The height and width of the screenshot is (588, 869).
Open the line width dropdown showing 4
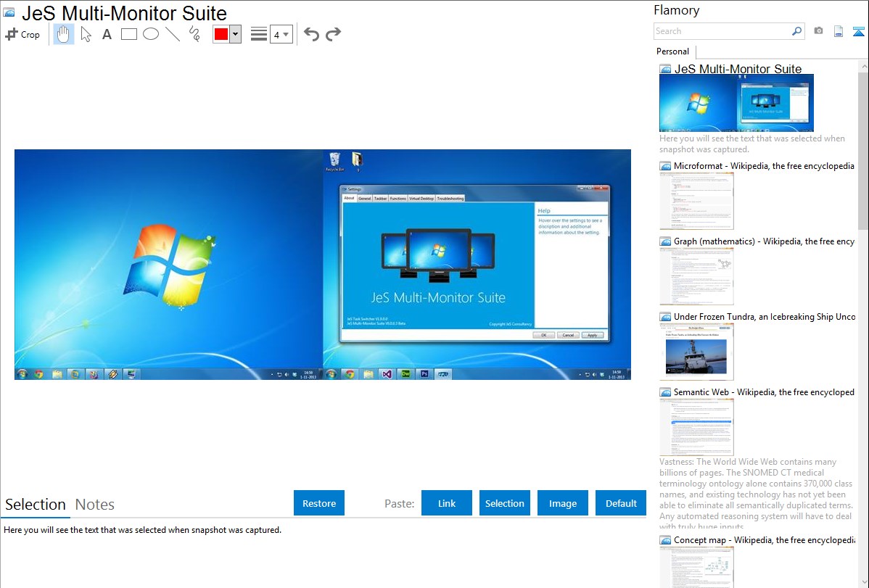click(x=281, y=34)
